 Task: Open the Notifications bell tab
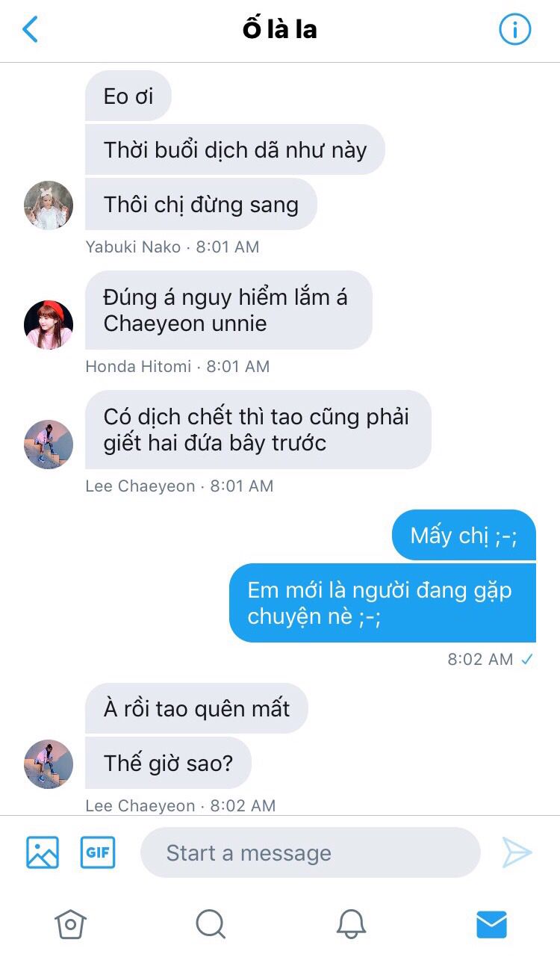pyautogui.click(x=351, y=924)
